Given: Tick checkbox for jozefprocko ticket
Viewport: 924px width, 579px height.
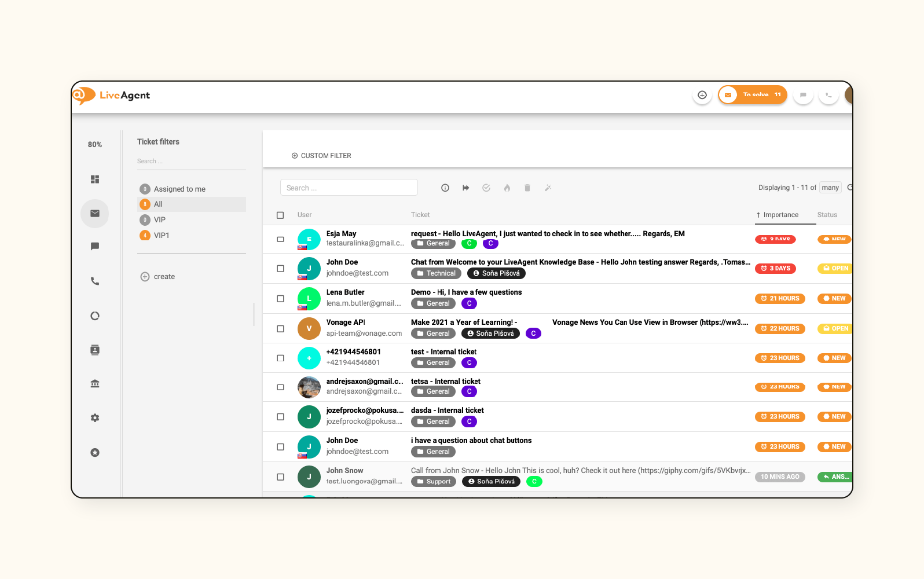Looking at the screenshot, I should tap(280, 417).
